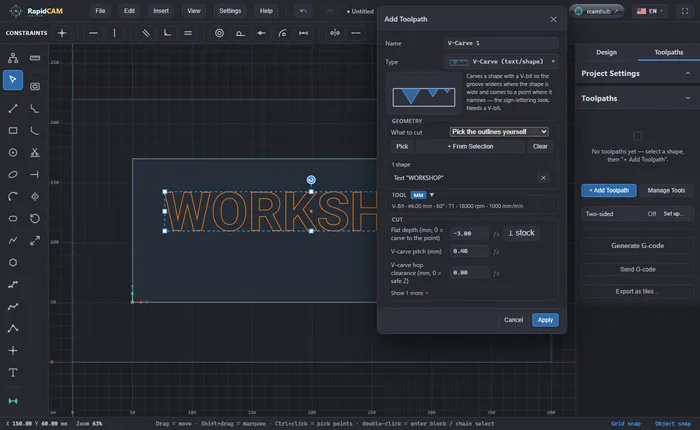The image size is (700, 430).
Task: Expand the TOOL selector arrow
Action: click(x=432, y=195)
